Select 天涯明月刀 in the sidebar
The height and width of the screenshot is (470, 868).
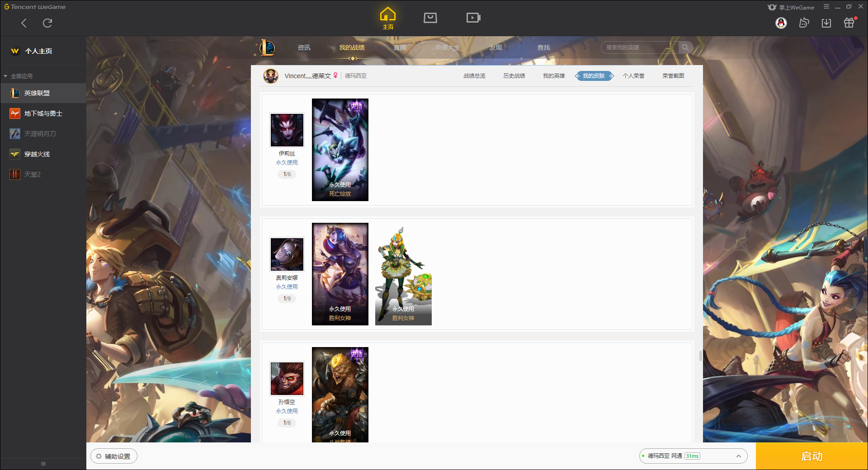coord(43,134)
